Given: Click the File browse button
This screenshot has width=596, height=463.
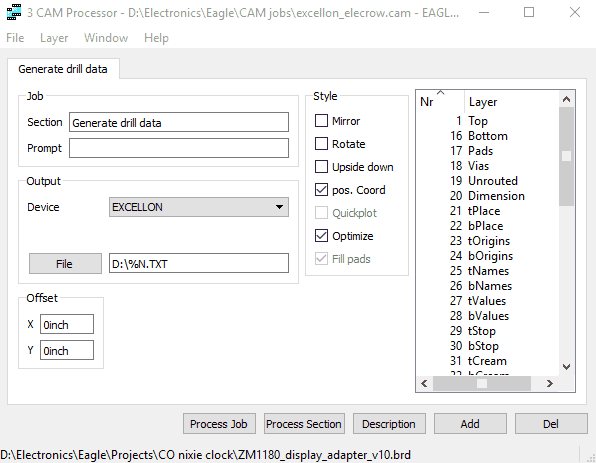Looking at the screenshot, I should pyautogui.click(x=65, y=263).
